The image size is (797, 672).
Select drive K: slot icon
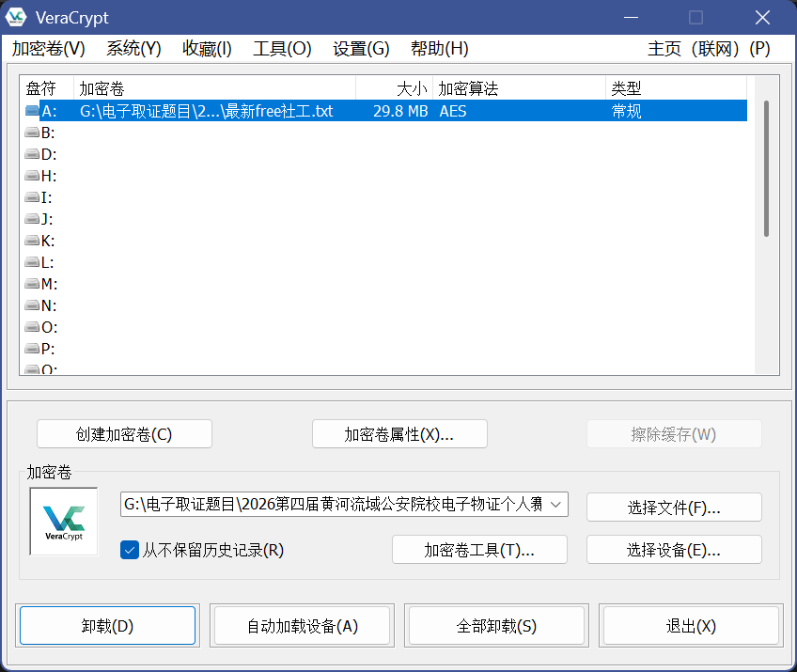point(33,241)
